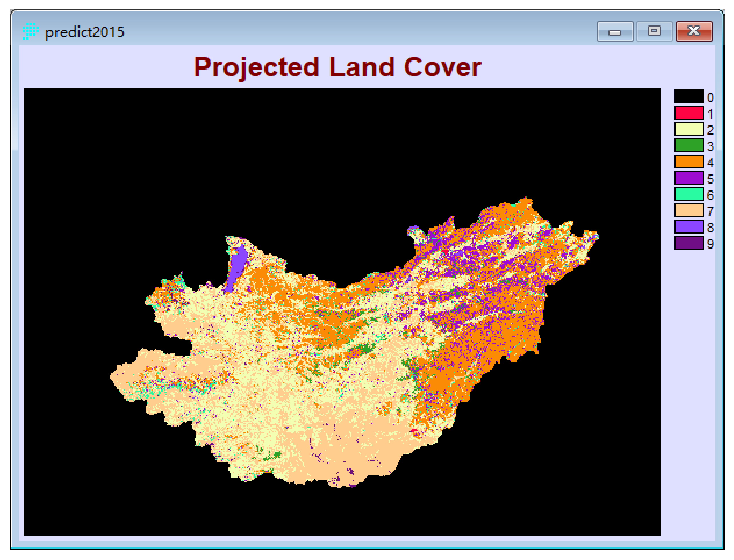This screenshot has width=734, height=560.
Task: Close the predict2015 map window
Action: [694, 31]
